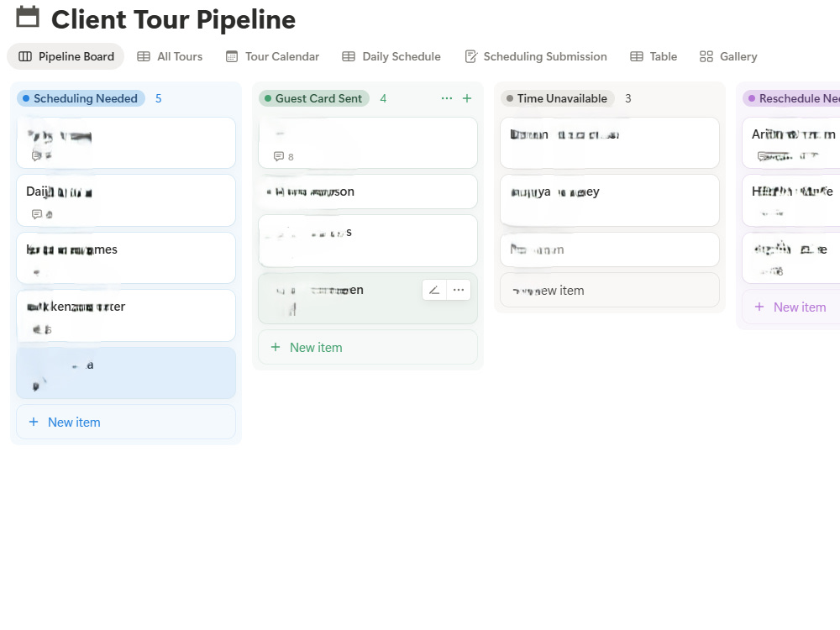This screenshot has width=840, height=630.
Task: Add New item in Reschedule column
Action: pos(790,307)
